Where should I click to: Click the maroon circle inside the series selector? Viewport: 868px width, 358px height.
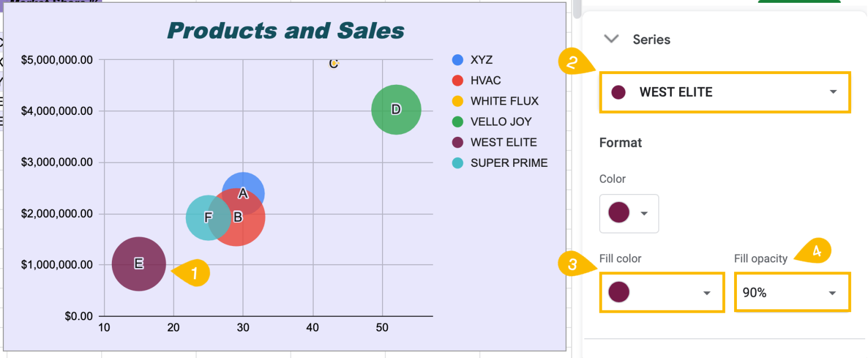[x=618, y=92]
